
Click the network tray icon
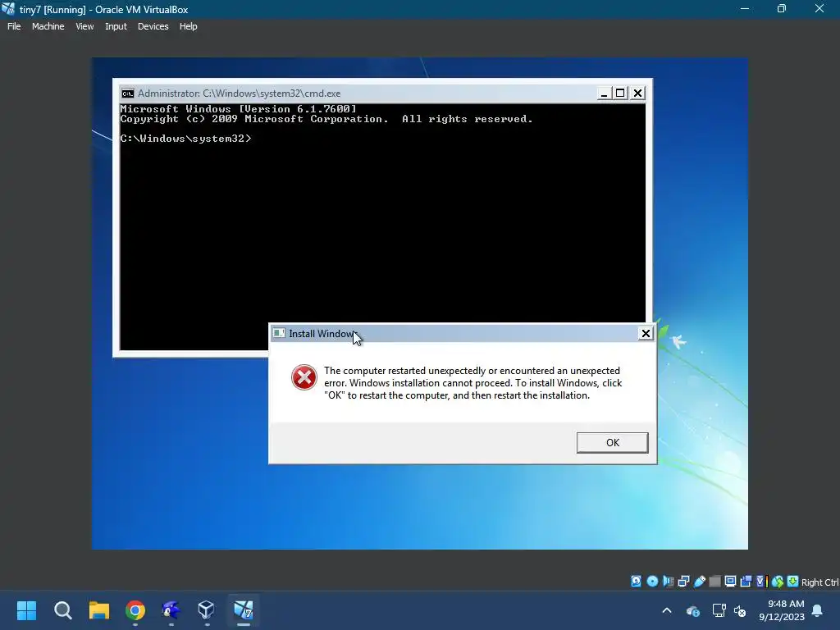[719, 610]
